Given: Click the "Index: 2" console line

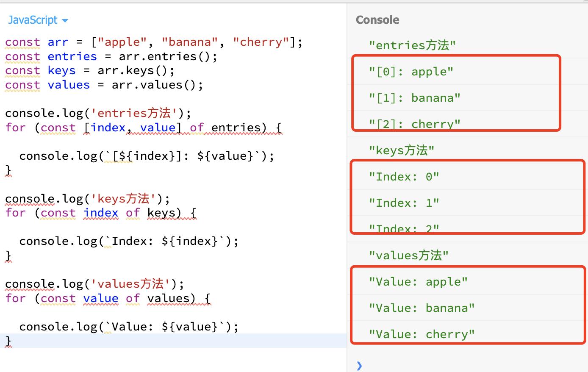Looking at the screenshot, I should coord(404,228).
